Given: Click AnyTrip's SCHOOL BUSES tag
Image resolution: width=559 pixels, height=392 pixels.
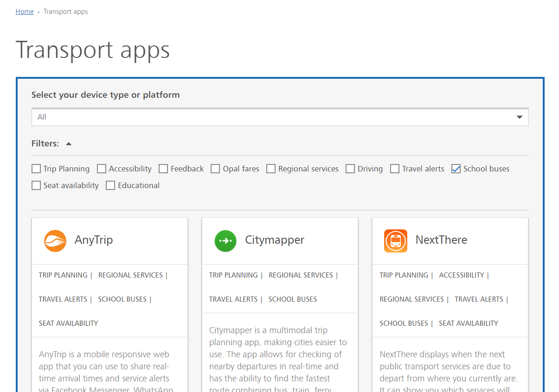Looking at the screenshot, I should [x=122, y=299].
